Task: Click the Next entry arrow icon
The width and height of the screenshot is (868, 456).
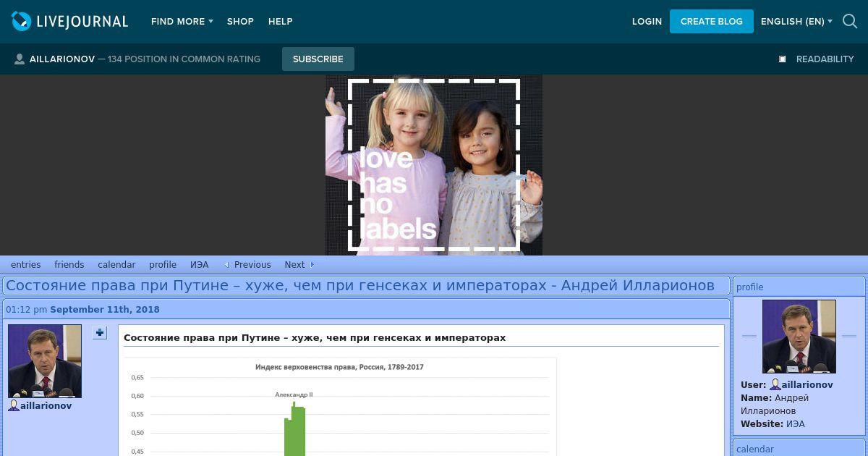Action: (312, 265)
